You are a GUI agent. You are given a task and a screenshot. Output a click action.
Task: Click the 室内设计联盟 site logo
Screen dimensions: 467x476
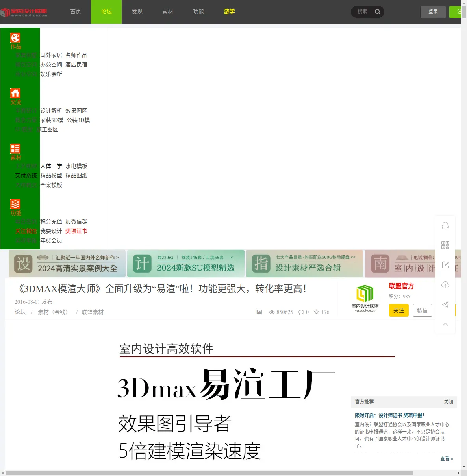[x=24, y=12]
